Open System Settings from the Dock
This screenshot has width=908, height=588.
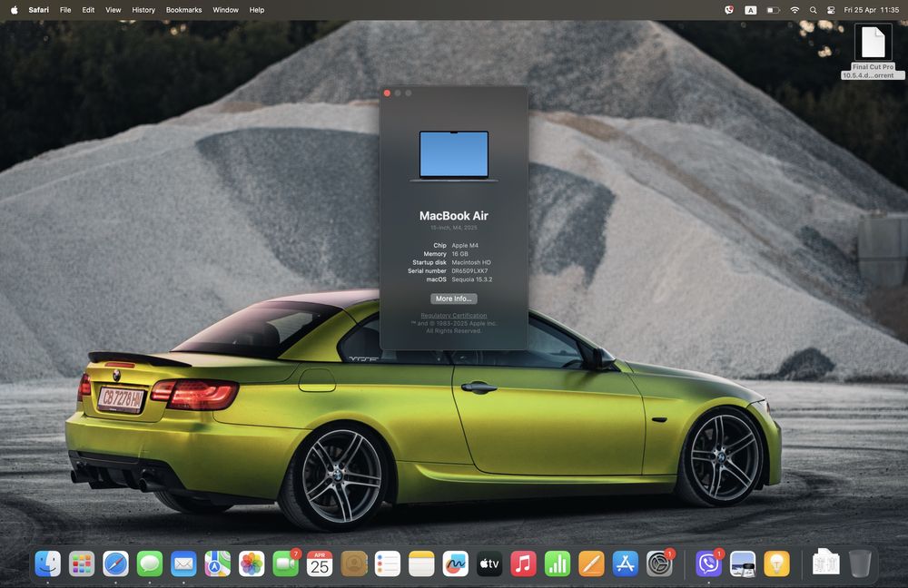(659, 563)
